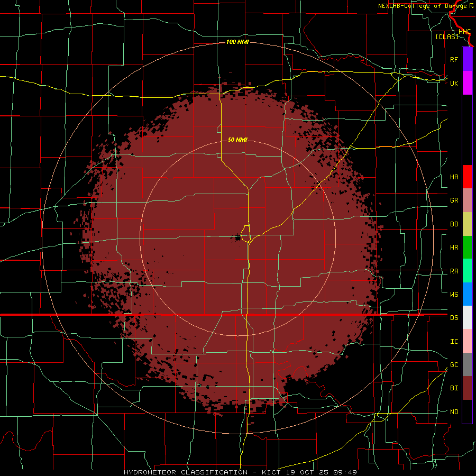Click the HHC product label
The image size is (476, 476).
(464, 32)
